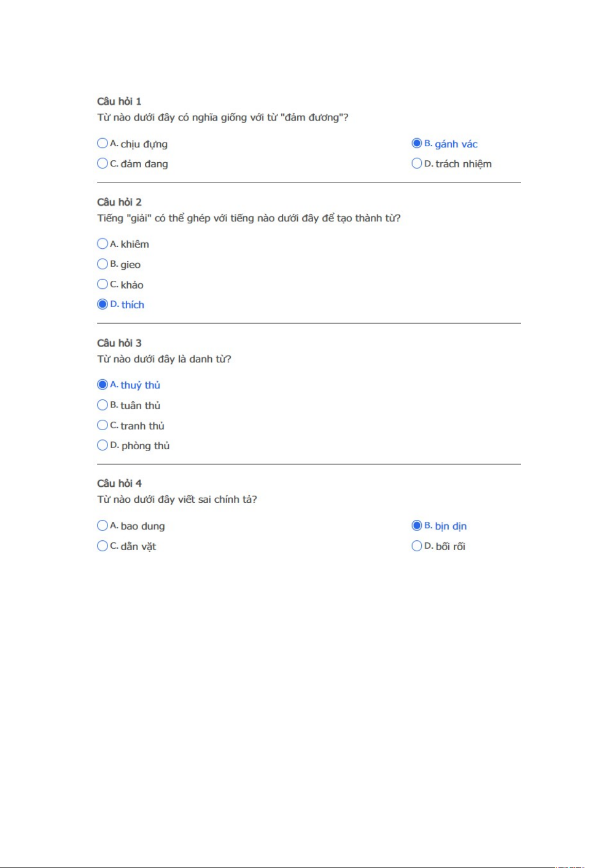Select radio option D 'thích'
Image resolution: width=614 pixels, height=868 pixels.
click(103, 304)
